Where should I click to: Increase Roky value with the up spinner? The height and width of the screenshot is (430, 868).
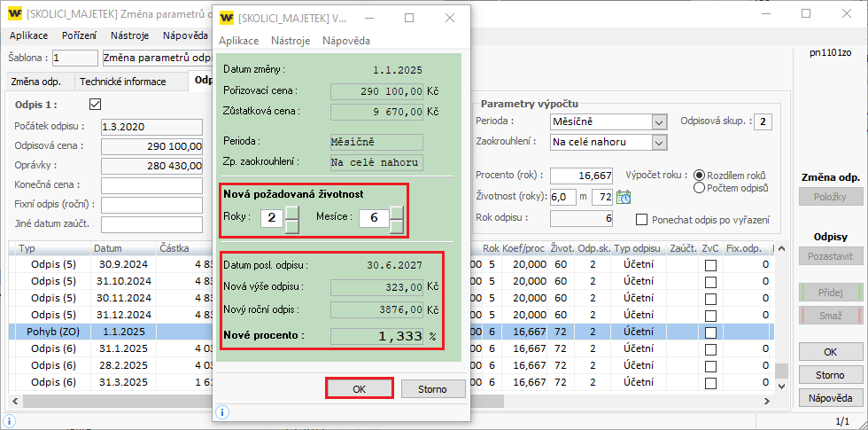coord(291,212)
